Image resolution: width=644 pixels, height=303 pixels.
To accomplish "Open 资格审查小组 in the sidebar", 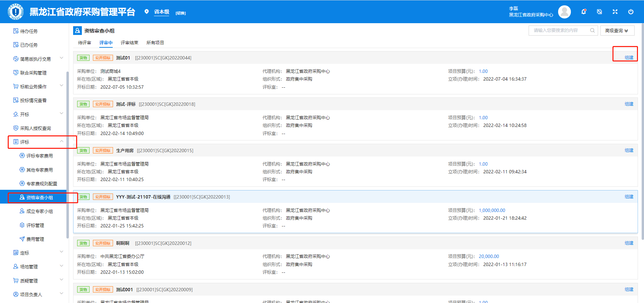I will pos(34,197).
